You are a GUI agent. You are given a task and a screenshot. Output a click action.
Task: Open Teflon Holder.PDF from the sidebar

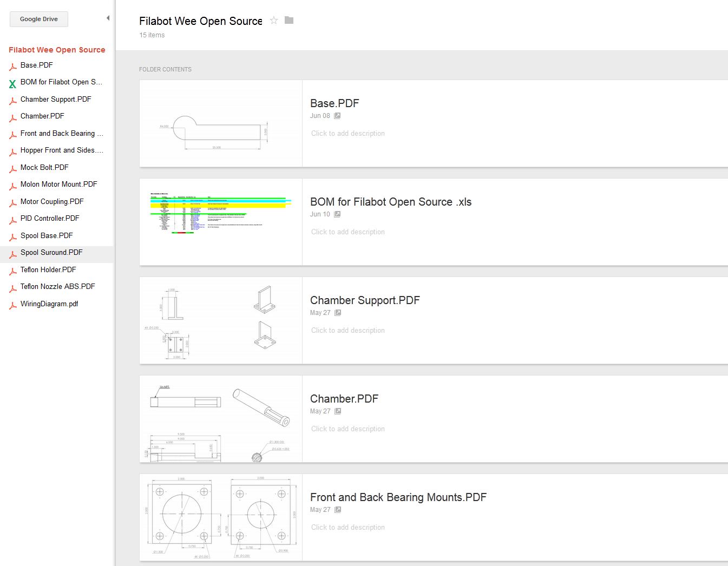coord(48,269)
